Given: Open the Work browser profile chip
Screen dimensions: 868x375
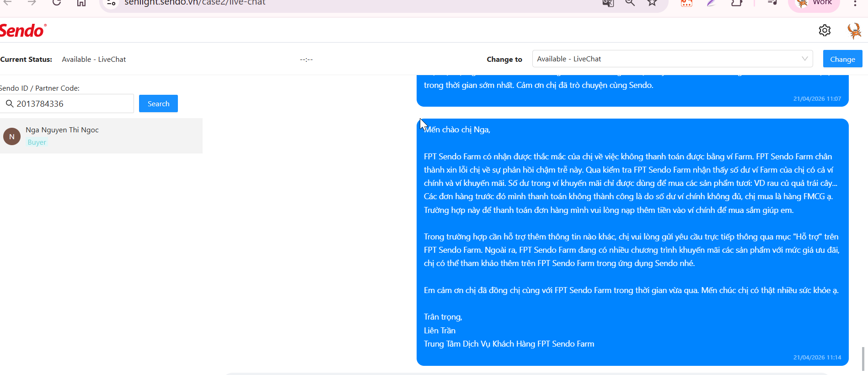Looking at the screenshot, I should [x=814, y=4].
